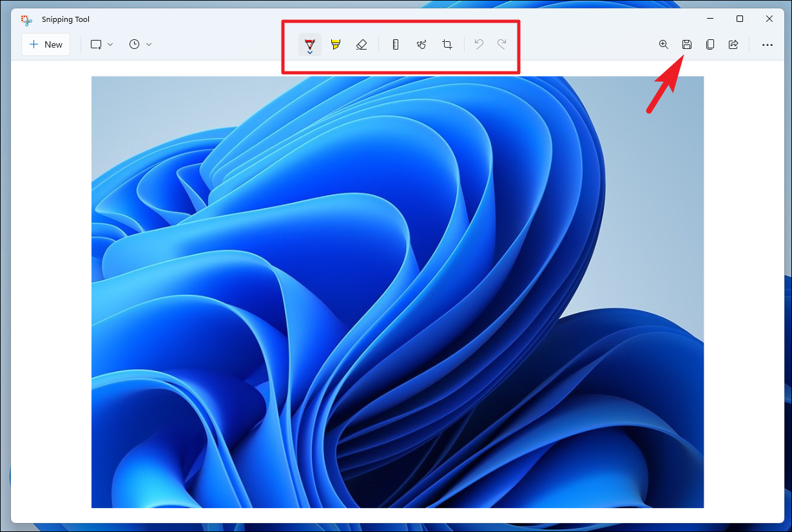Click the Snipping Tool app icon in title bar
This screenshot has width=792, height=532.
(x=27, y=19)
